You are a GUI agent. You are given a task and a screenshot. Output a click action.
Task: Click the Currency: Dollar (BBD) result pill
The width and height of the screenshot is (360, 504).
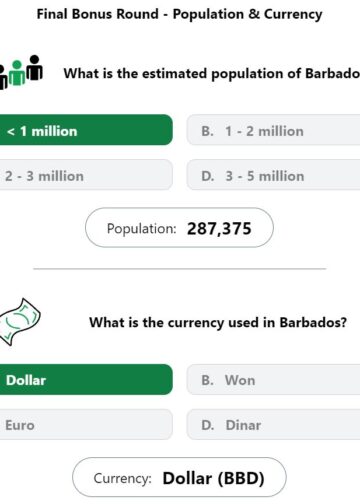179,477
